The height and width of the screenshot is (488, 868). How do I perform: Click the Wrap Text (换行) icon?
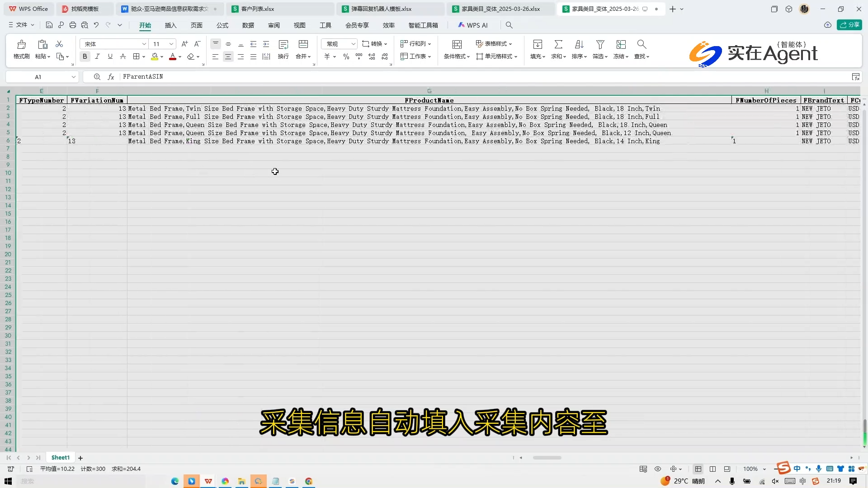(x=283, y=45)
